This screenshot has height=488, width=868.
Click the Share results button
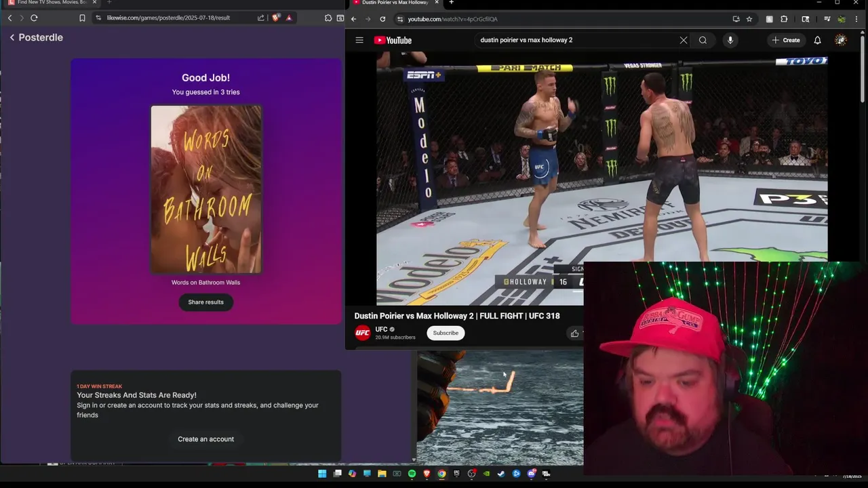[205, 302]
